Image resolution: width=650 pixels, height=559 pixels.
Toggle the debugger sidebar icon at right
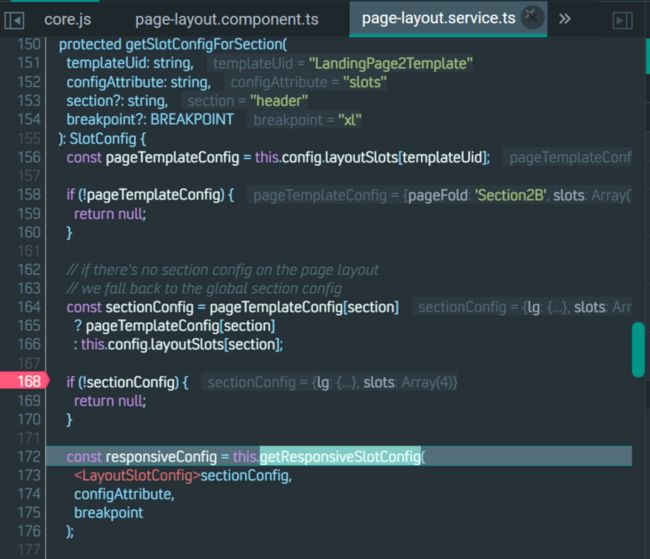point(623,20)
